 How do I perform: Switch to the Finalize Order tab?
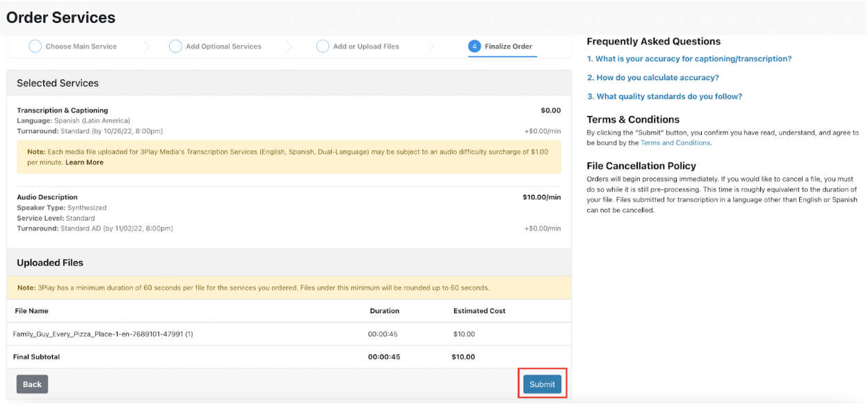tap(502, 45)
